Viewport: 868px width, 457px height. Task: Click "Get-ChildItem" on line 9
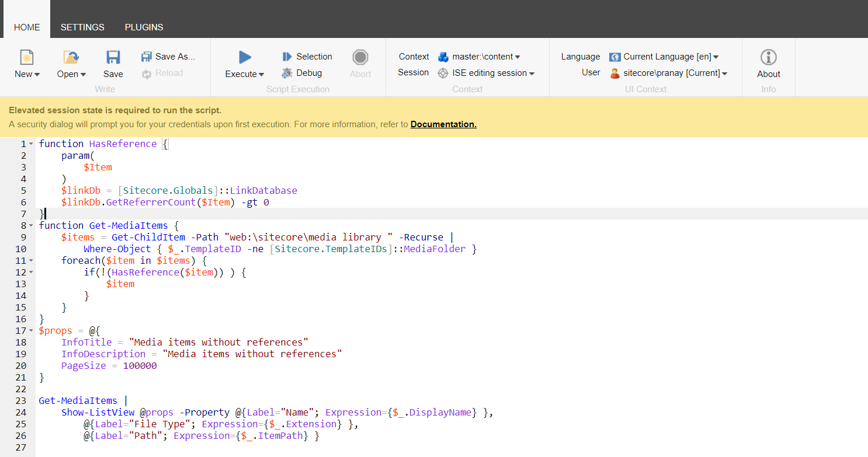pos(148,237)
